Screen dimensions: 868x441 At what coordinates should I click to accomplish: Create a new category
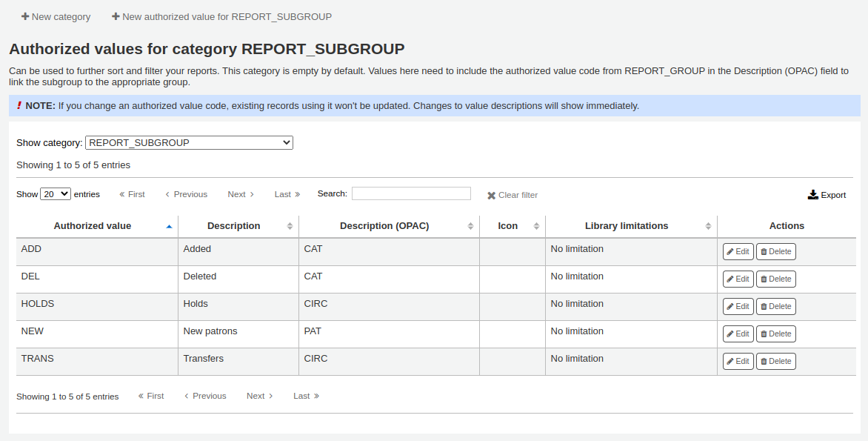tap(56, 16)
